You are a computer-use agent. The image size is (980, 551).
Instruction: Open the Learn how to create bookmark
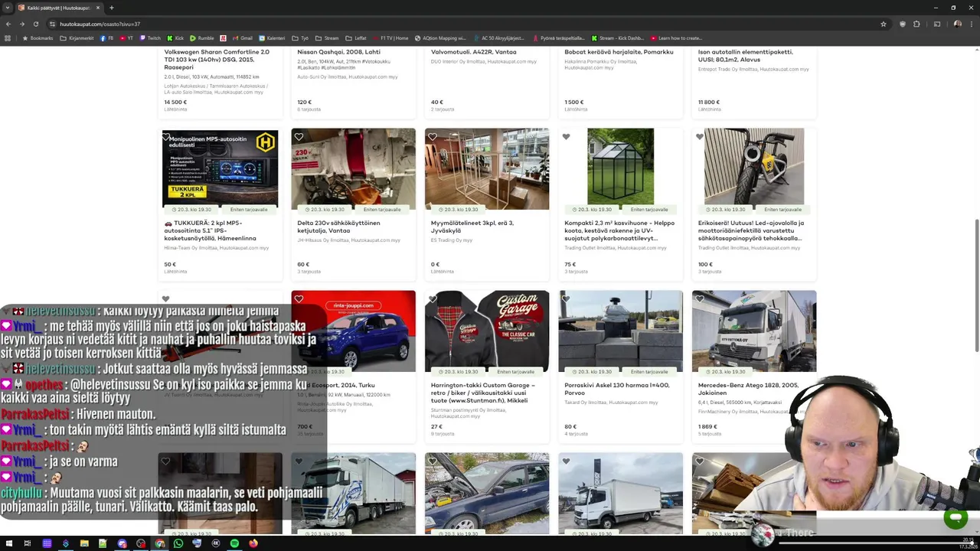tap(677, 37)
